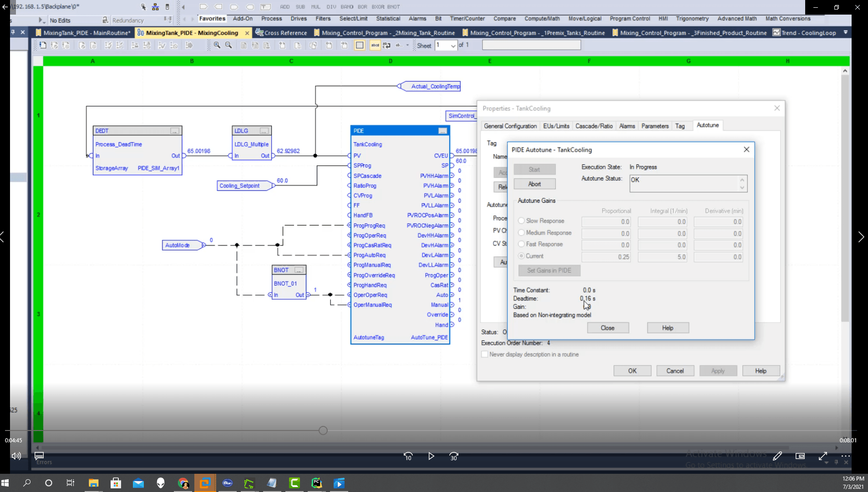
Task: Play the video
Action: click(431, 456)
